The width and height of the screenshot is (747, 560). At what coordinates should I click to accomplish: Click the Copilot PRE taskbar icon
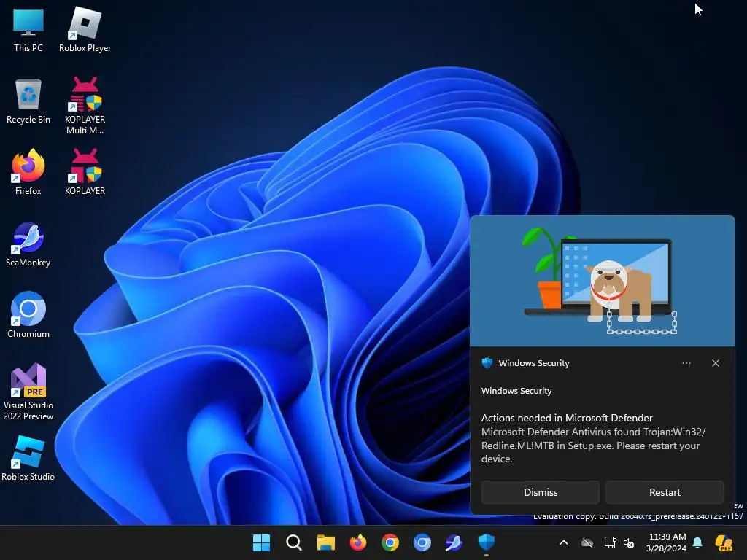point(724,542)
